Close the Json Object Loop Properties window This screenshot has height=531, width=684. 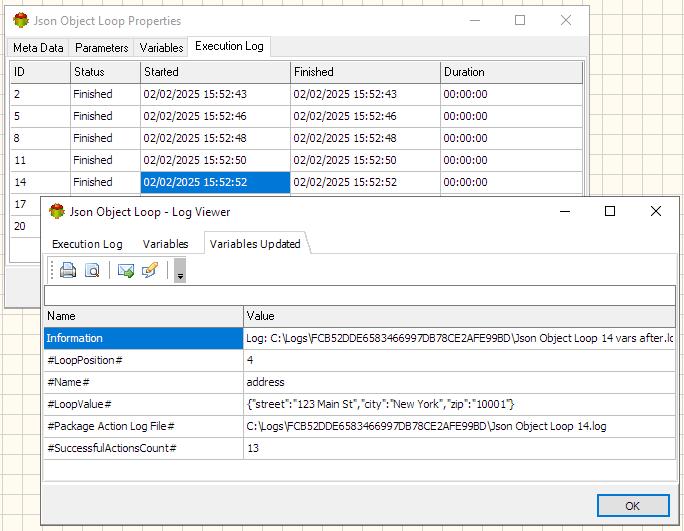point(566,20)
